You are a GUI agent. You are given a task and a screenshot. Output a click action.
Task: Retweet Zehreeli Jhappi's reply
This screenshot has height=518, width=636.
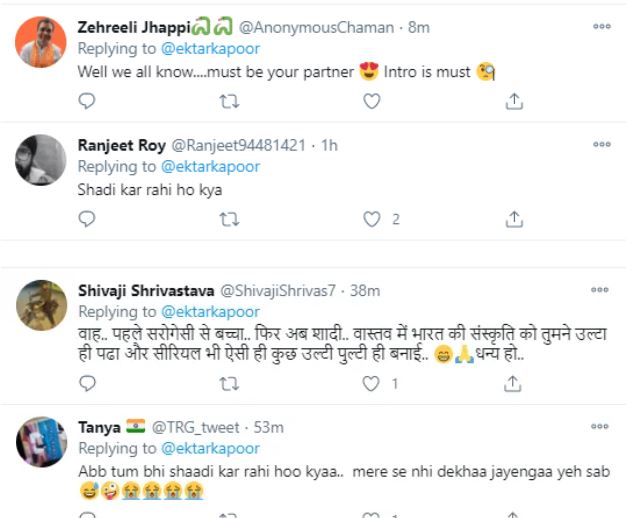click(229, 101)
